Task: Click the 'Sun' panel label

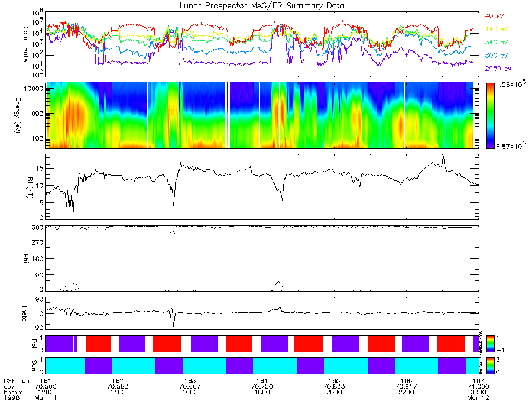Action: coord(34,366)
